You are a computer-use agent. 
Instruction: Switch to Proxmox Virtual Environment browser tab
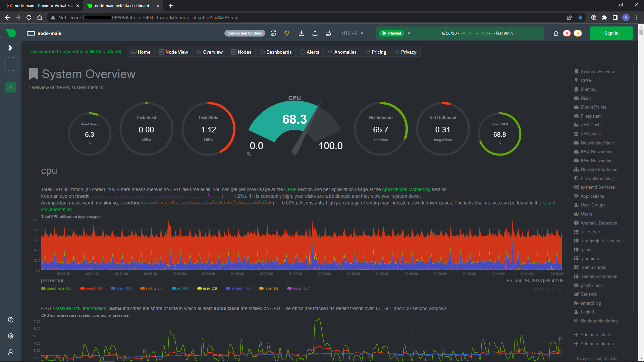(43, 6)
